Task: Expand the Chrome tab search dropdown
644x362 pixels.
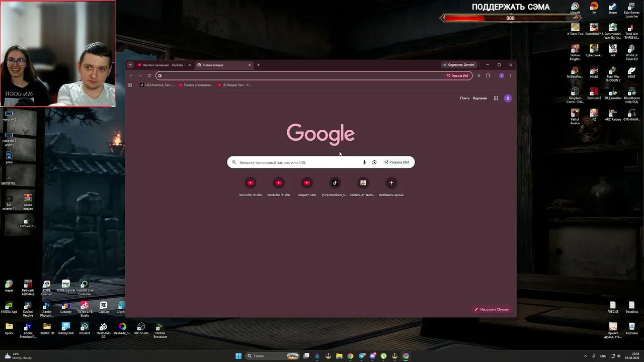Action: coord(130,65)
